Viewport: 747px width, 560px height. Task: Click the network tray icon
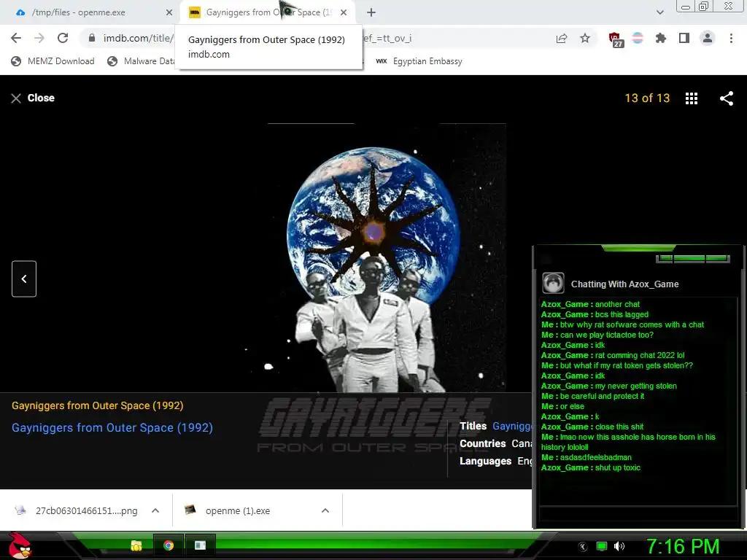[x=602, y=547]
